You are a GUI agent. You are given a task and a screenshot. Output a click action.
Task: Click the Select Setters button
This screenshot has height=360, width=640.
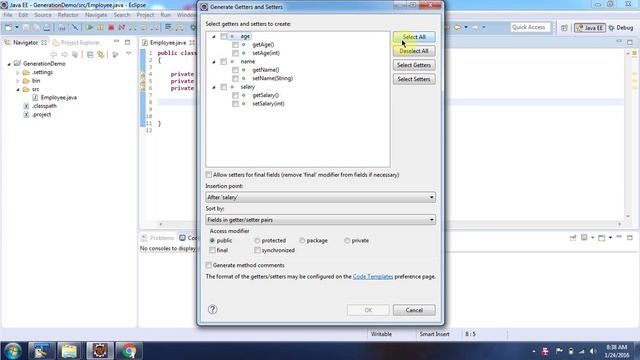click(x=414, y=79)
